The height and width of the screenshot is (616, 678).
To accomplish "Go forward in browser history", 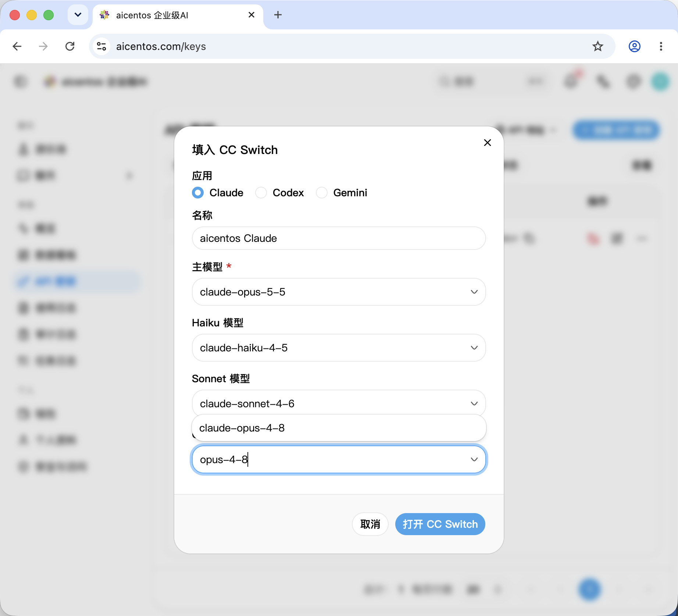I will point(43,46).
